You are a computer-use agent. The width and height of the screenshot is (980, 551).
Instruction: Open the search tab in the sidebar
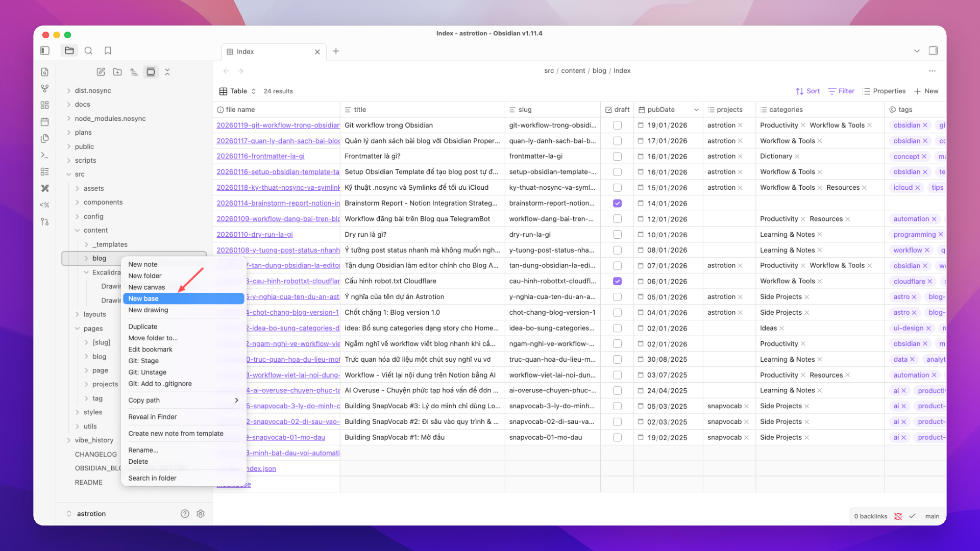point(88,51)
